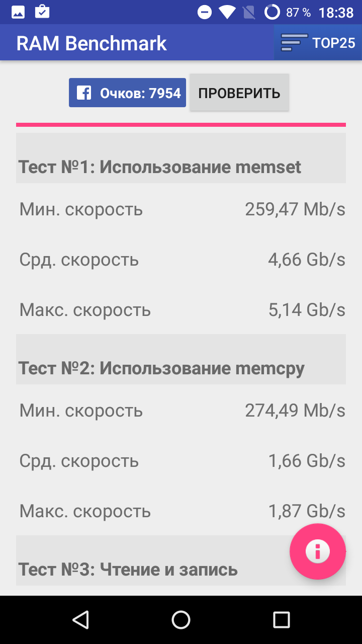The width and height of the screenshot is (362, 644).
Task: Open the pink info floating button
Action: click(318, 551)
